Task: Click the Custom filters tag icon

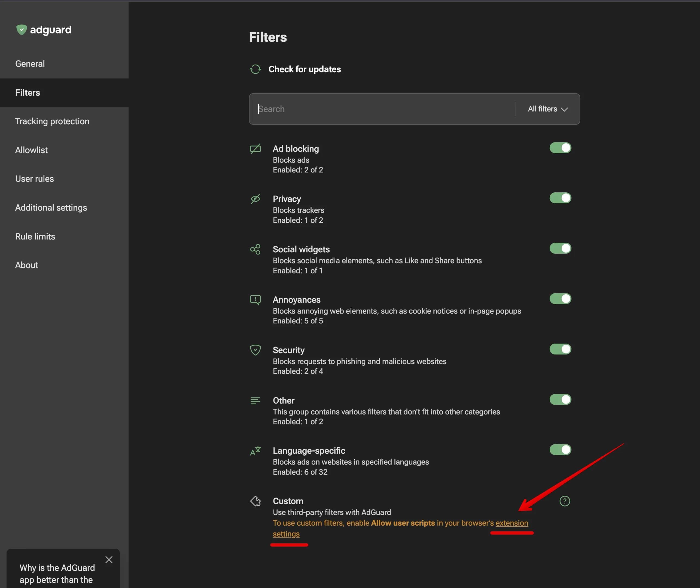Action: (x=255, y=501)
